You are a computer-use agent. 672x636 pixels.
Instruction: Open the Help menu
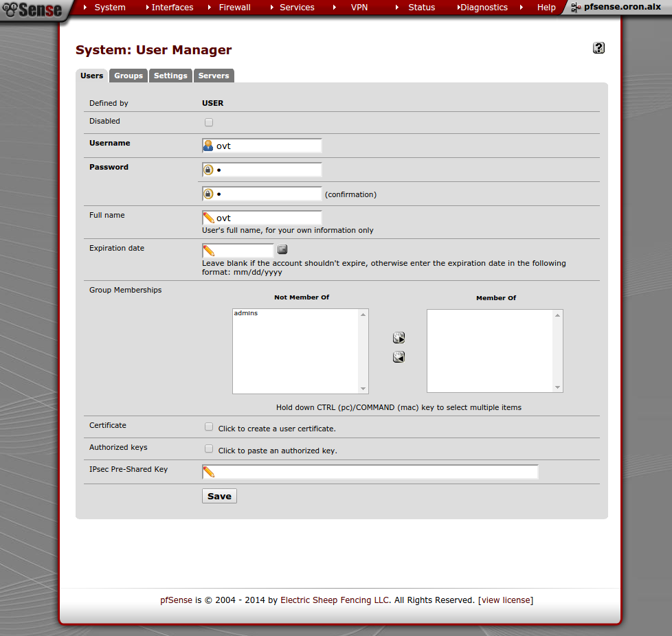point(546,8)
